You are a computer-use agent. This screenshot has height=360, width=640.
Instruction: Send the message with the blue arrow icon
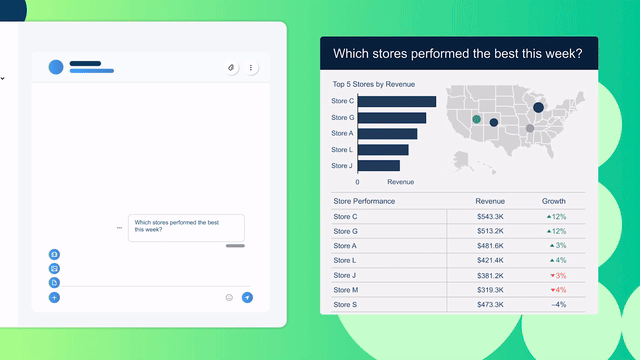point(247,298)
